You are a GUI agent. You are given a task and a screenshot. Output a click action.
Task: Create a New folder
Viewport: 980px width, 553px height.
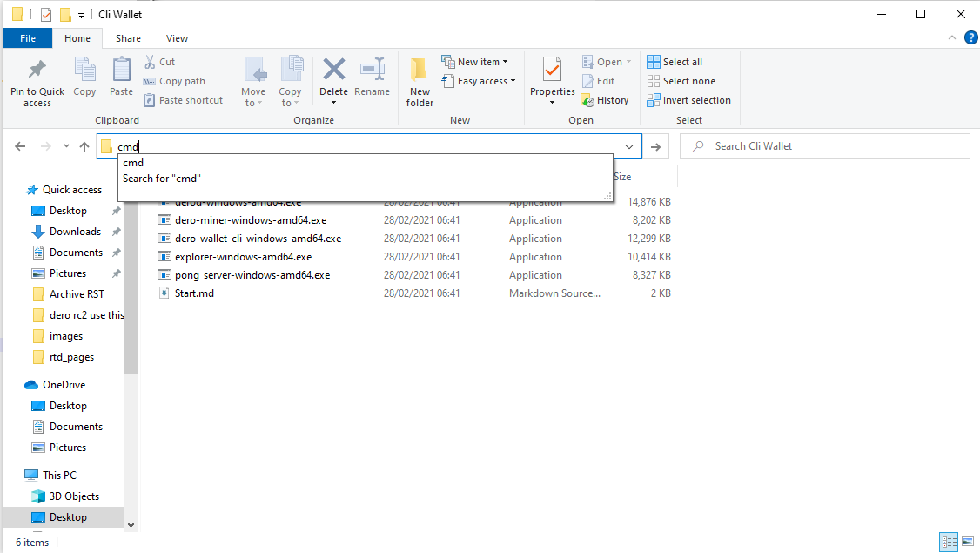[x=420, y=82]
